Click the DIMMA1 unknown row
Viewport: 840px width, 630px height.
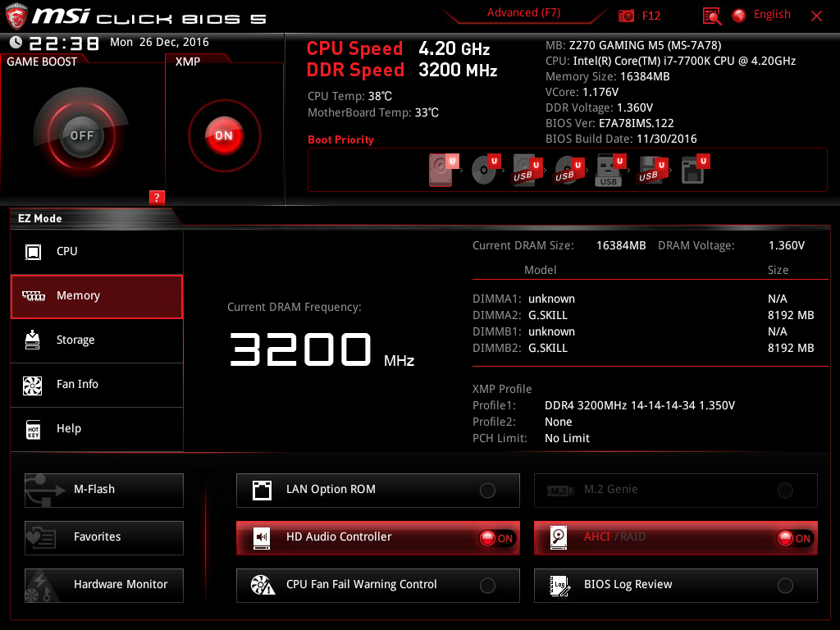(x=643, y=299)
